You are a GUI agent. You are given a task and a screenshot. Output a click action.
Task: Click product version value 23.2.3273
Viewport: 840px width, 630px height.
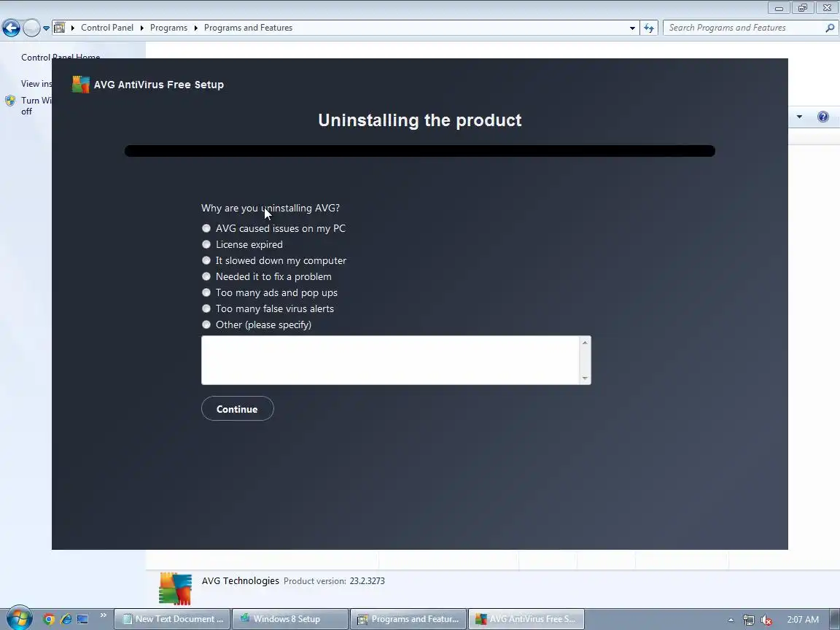pyautogui.click(x=367, y=580)
